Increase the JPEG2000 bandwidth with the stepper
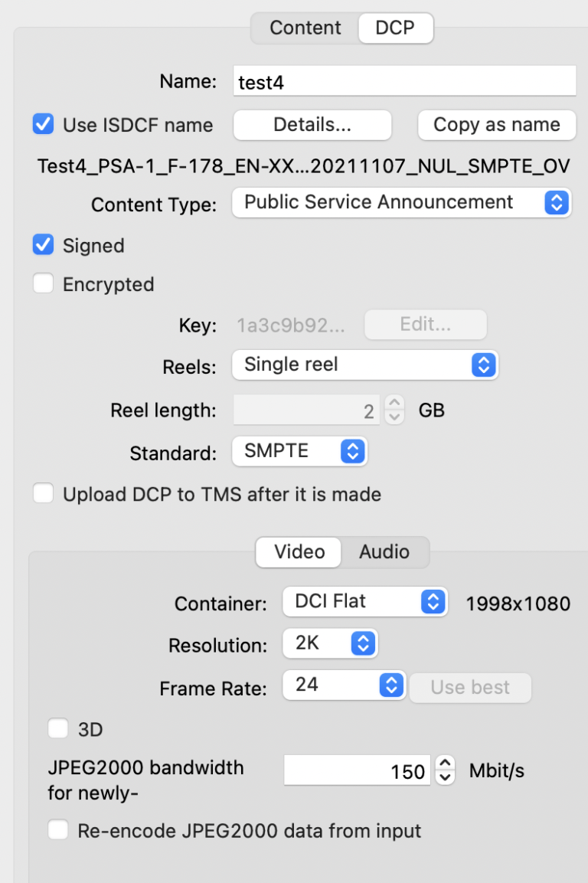 pyautogui.click(x=444, y=765)
